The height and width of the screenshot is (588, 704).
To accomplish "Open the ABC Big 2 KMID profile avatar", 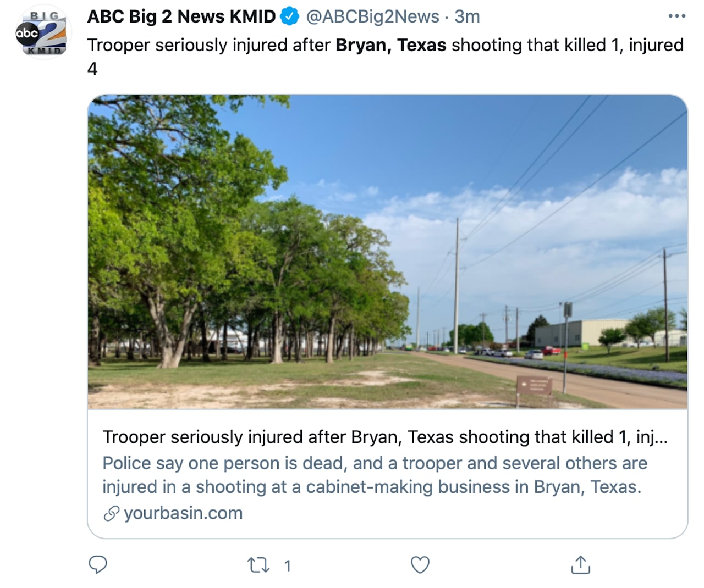I will pos(42,33).
